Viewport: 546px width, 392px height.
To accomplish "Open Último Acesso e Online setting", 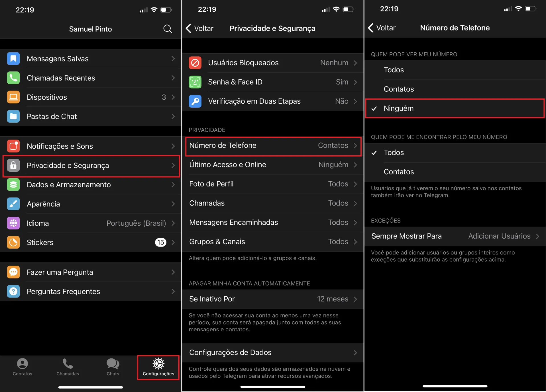I will click(273, 165).
